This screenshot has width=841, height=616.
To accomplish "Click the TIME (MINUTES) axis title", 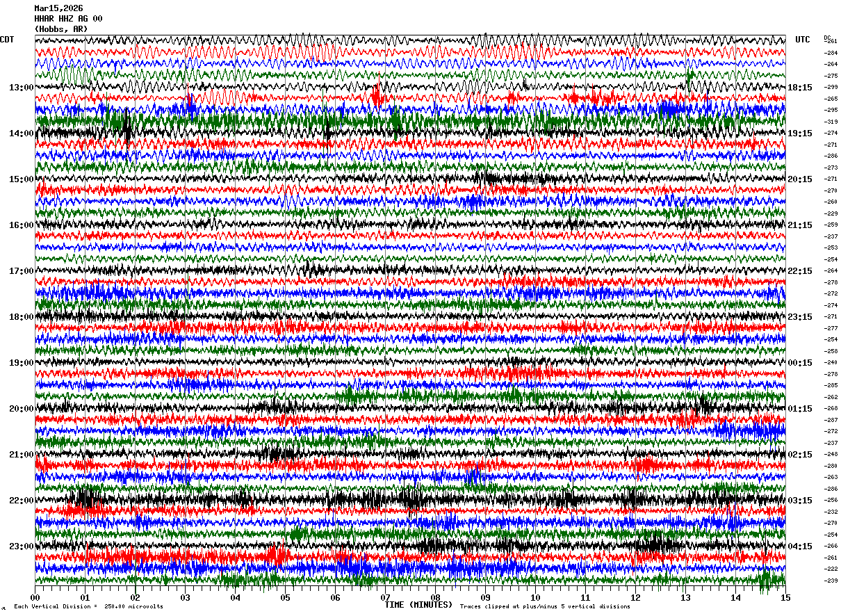I will click(x=418, y=605).
